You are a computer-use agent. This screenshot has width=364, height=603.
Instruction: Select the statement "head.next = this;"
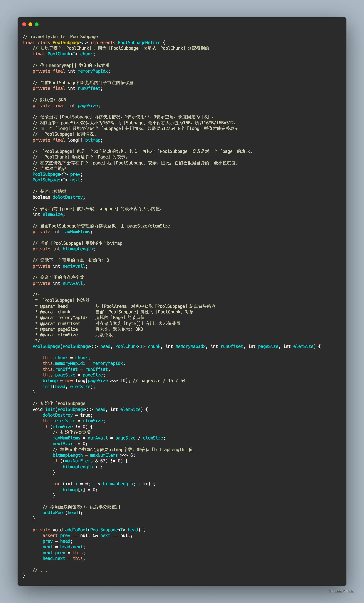pyautogui.click(x=64, y=558)
